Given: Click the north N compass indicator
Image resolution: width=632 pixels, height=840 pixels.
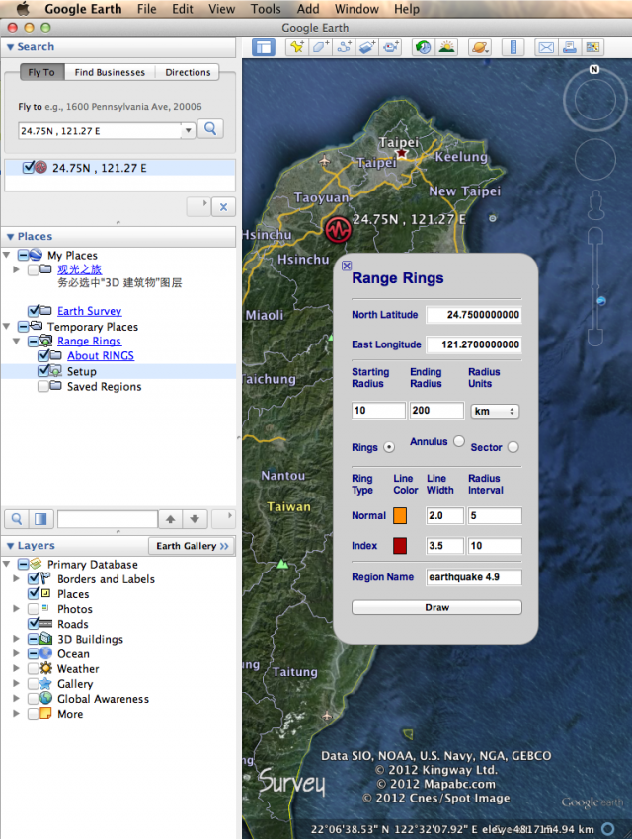Looking at the screenshot, I should pos(593,70).
